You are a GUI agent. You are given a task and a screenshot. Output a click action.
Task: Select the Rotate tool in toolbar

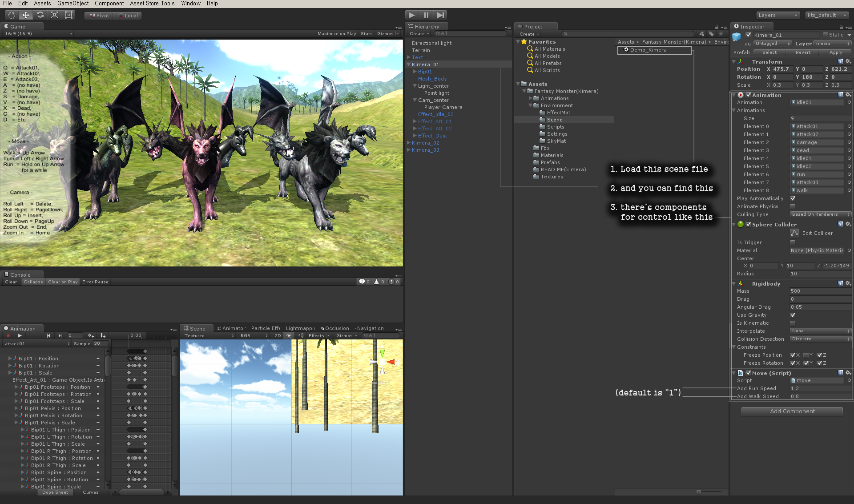40,15
